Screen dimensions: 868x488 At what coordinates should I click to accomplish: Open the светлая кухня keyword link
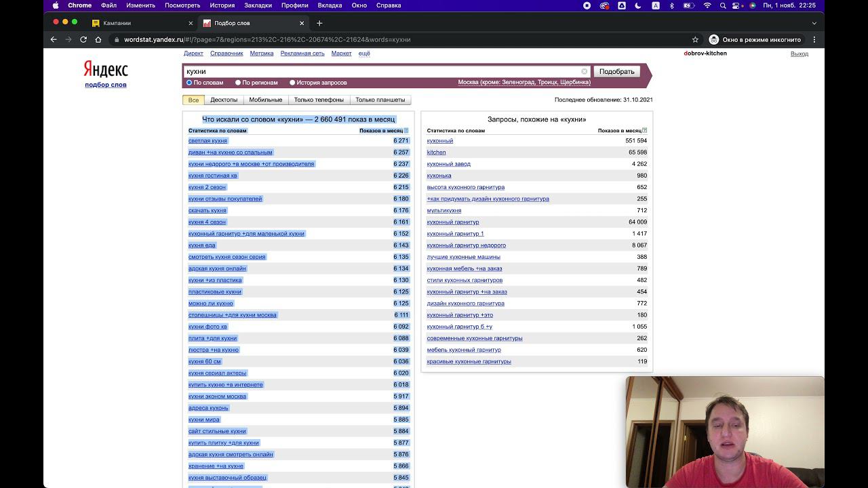[x=208, y=141]
